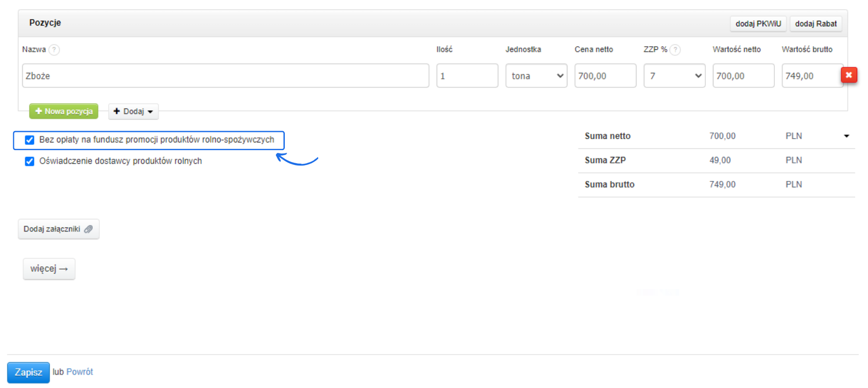Screen dimensions: 868x388
Task: Open the ZZP % rate dropdown
Action: [x=674, y=76]
